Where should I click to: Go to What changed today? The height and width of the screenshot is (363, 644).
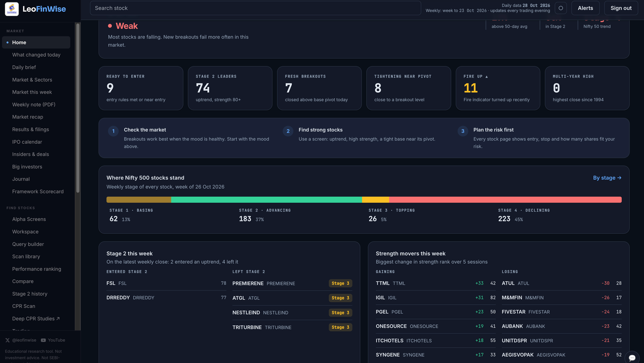[36, 55]
